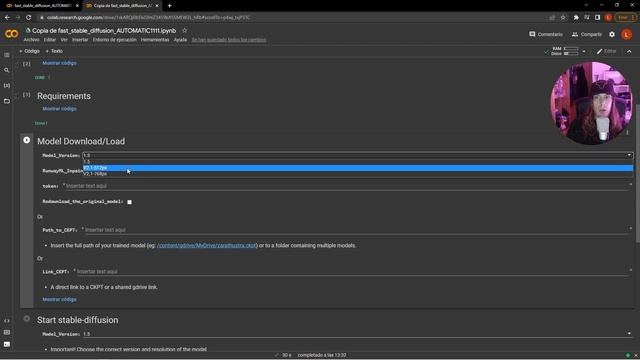Focus the Path_to_CKPT text input

click(x=357, y=230)
